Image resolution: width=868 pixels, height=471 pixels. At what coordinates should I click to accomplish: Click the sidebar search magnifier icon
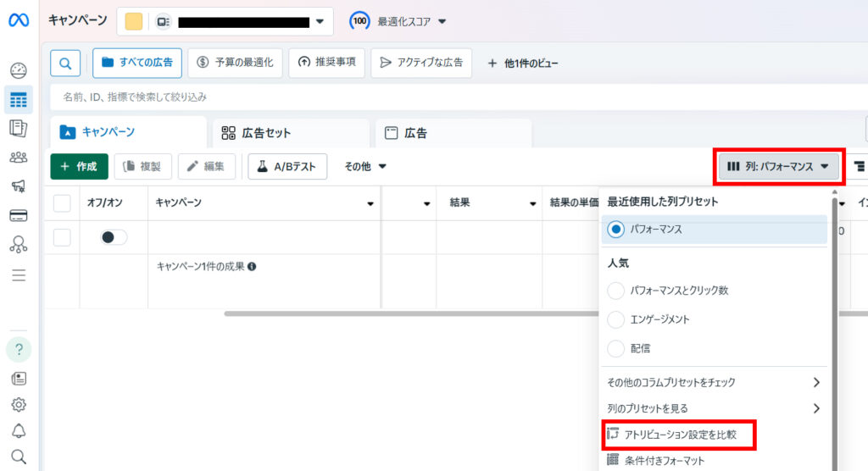pyautogui.click(x=19, y=457)
